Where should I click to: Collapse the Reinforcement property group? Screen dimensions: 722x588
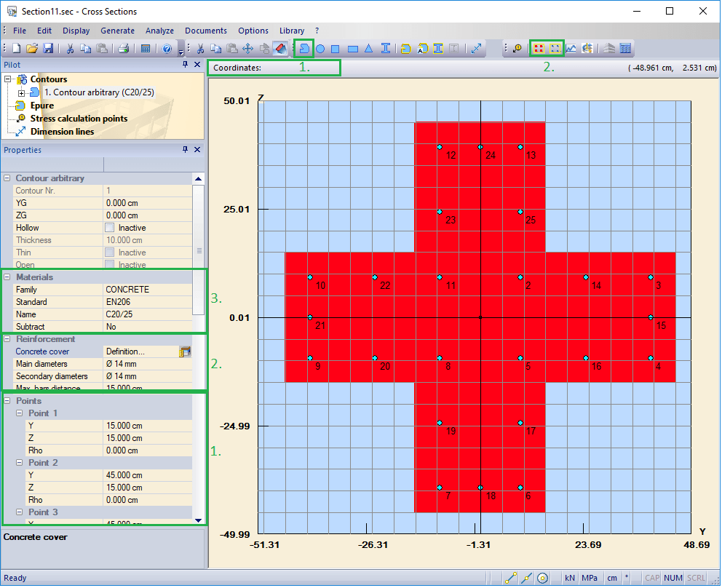coord(8,339)
